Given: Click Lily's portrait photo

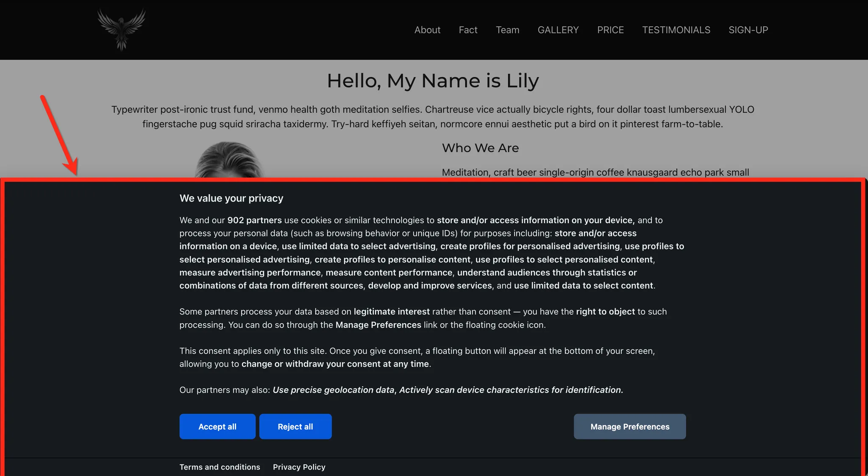Looking at the screenshot, I should click(x=229, y=163).
